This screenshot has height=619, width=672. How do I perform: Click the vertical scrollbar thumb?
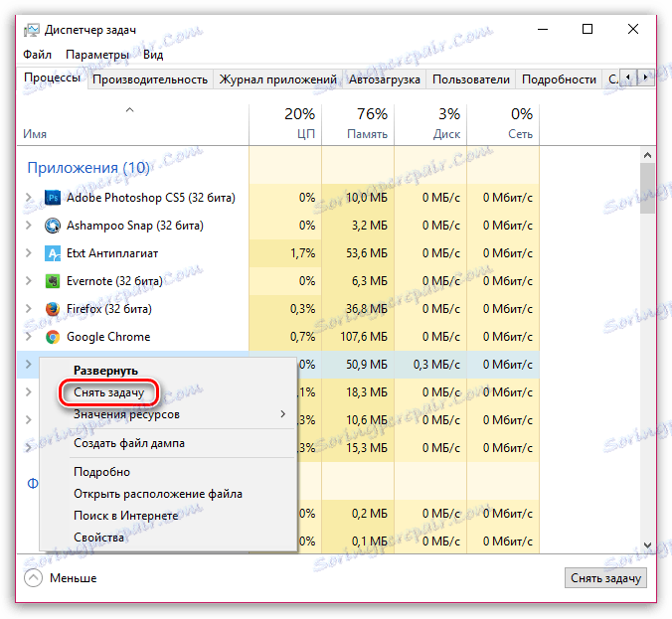(647, 188)
